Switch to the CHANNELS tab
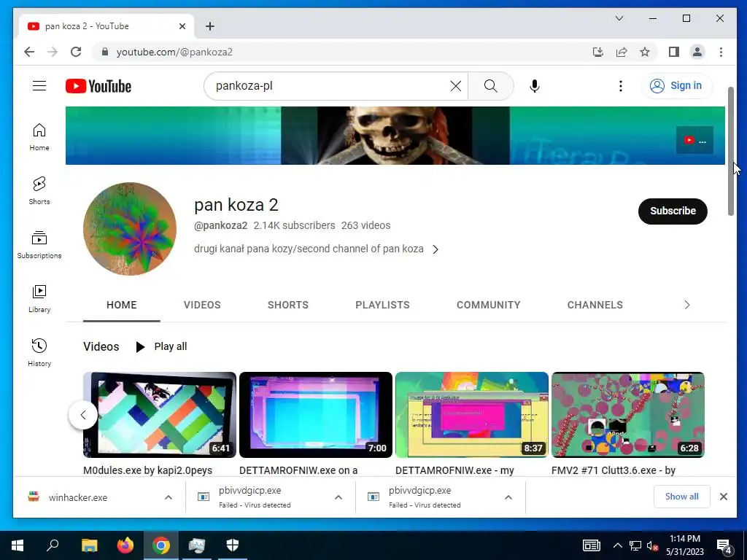Image resolution: width=747 pixels, height=560 pixels. point(595,305)
